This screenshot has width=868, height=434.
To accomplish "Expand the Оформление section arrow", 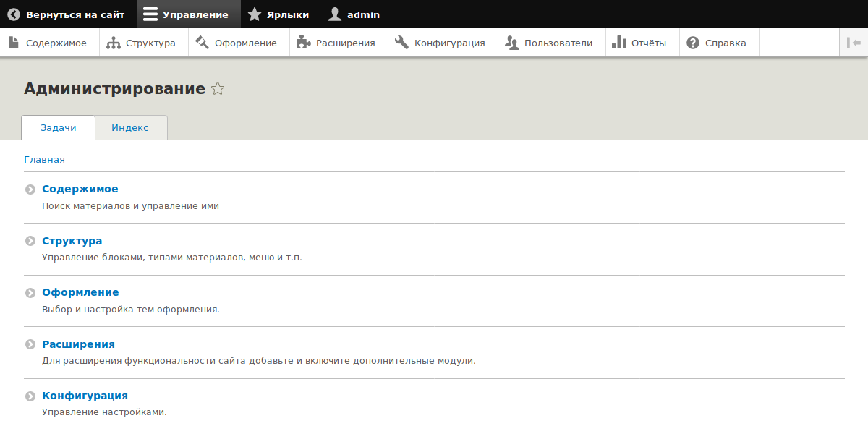I will coord(30,293).
